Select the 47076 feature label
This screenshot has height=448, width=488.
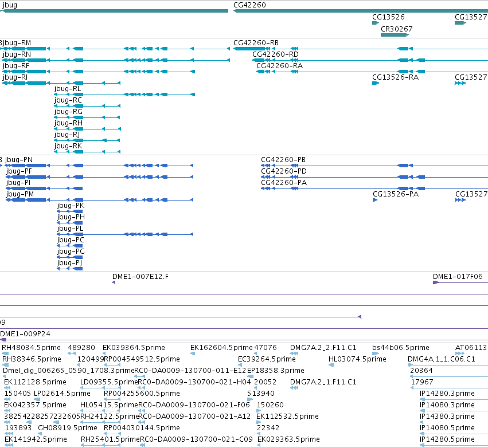(x=266, y=347)
